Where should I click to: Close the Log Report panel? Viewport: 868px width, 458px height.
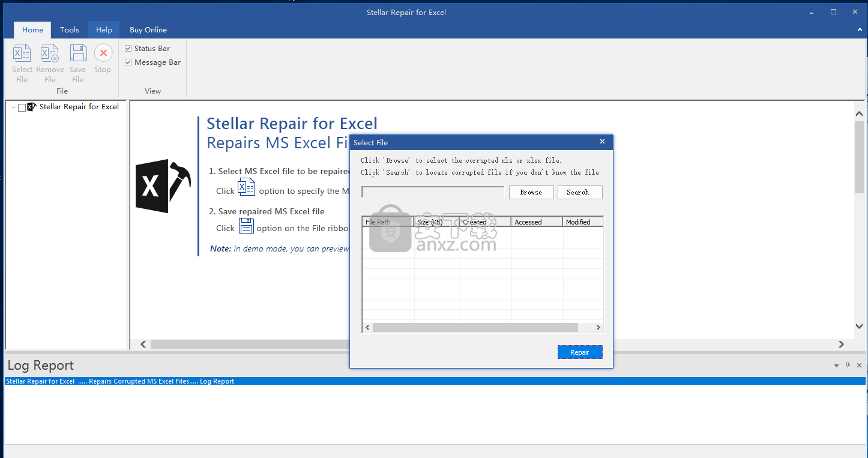[860, 365]
